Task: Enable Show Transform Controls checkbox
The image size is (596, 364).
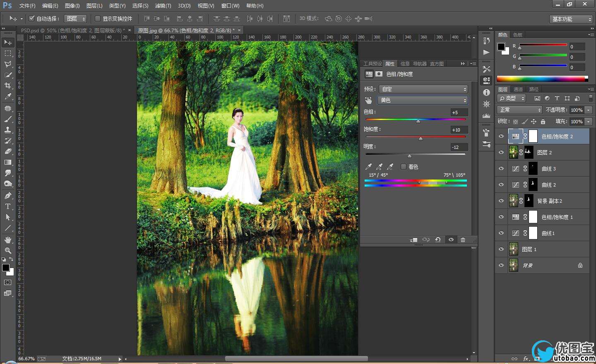Action: [98, 19]
